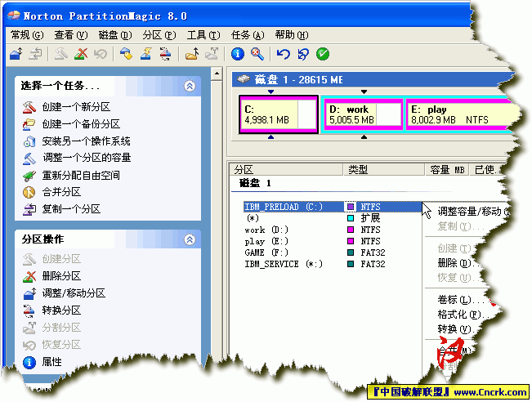Open partition properties via blue info icon
Viewport: 532px width, 402px height.
tap(238, 54)
